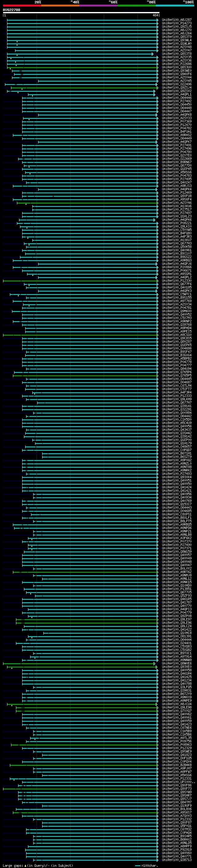
Task: Open hit UniRef100_P14273
Action: coord(177,23)
